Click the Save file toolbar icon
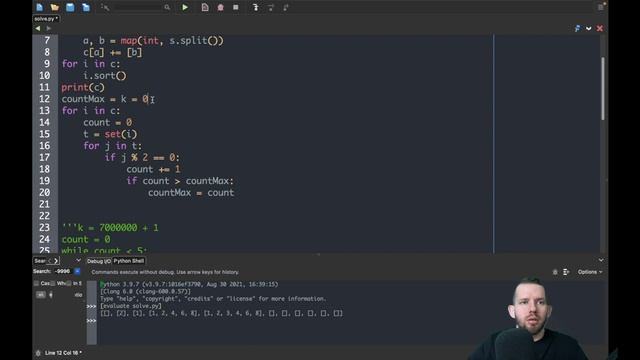The height and width of the screenshot is (360, 640). [70, 7]
